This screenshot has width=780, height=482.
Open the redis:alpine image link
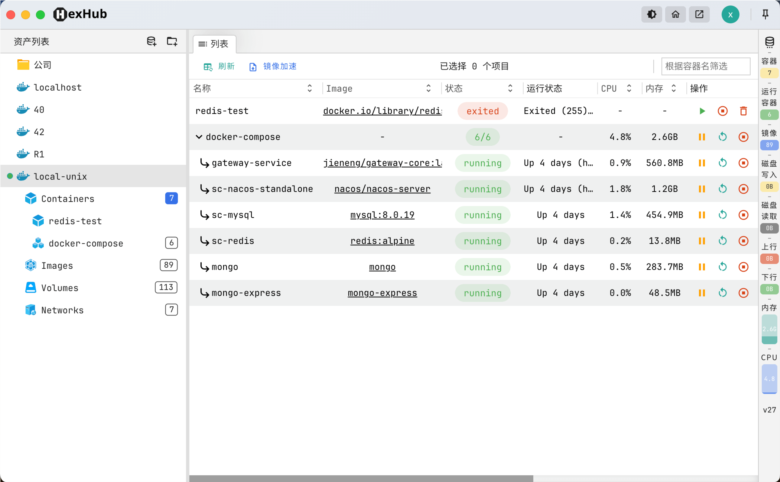[x=382, y=241]
